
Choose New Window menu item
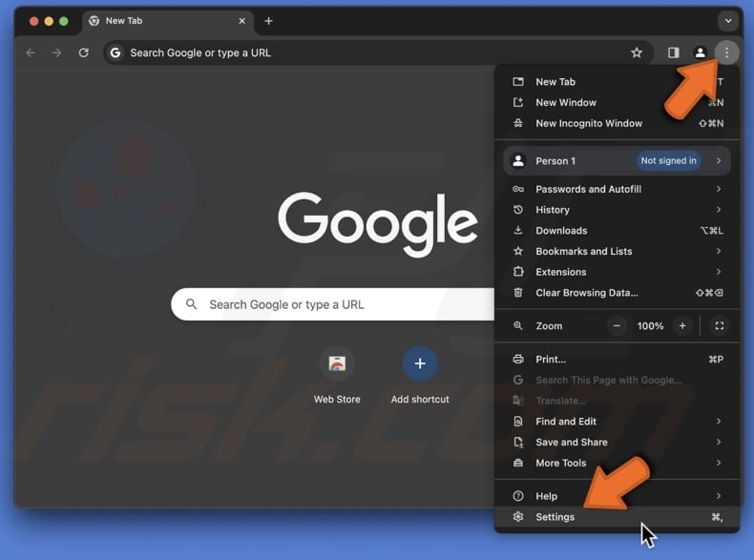[617, 102]
